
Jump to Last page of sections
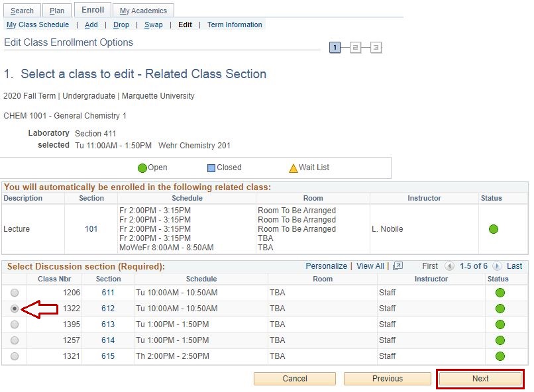[x=514, y=266]
